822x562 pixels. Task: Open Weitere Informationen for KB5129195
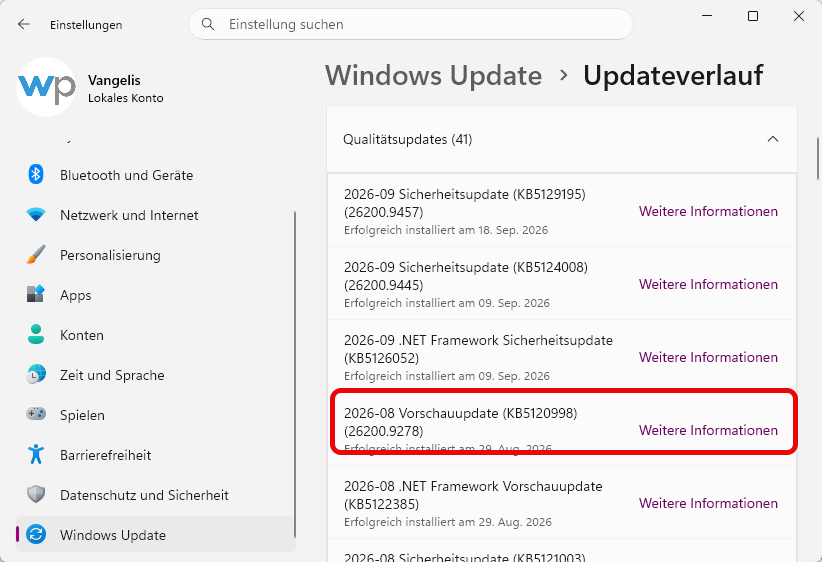tap(708, 211)
